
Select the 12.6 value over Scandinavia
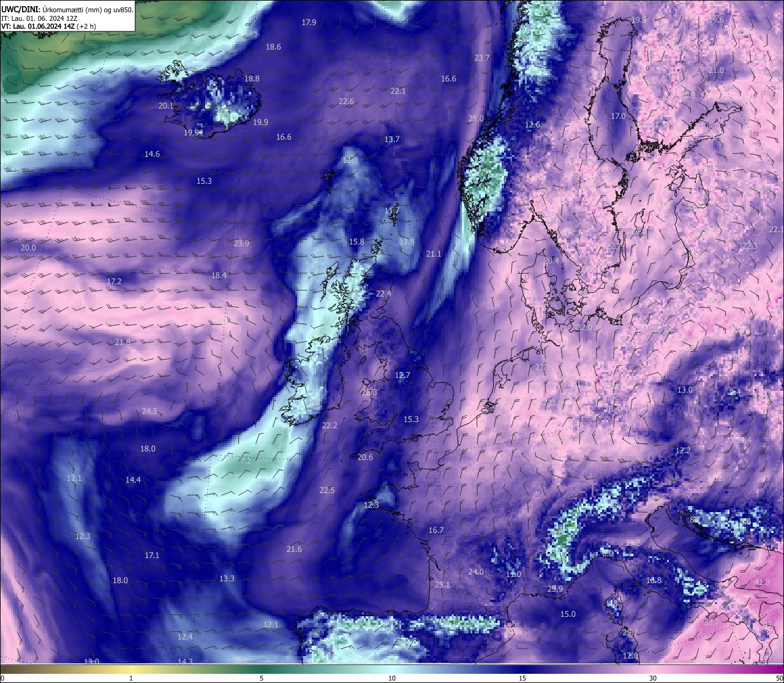pyautogui.click(x=533, y=125)
